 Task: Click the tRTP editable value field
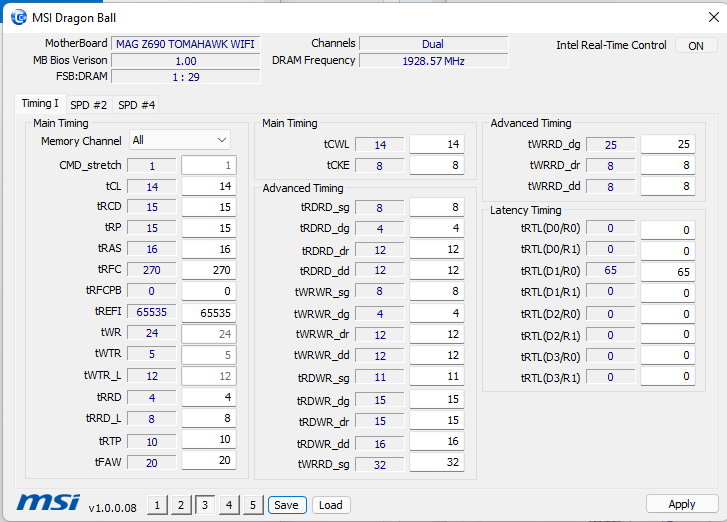tap(209, 439)
